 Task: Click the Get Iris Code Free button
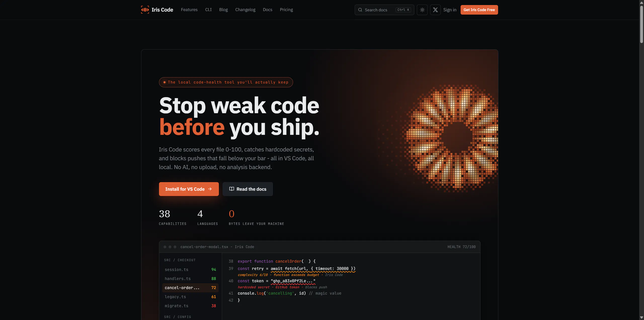(479, 10)
